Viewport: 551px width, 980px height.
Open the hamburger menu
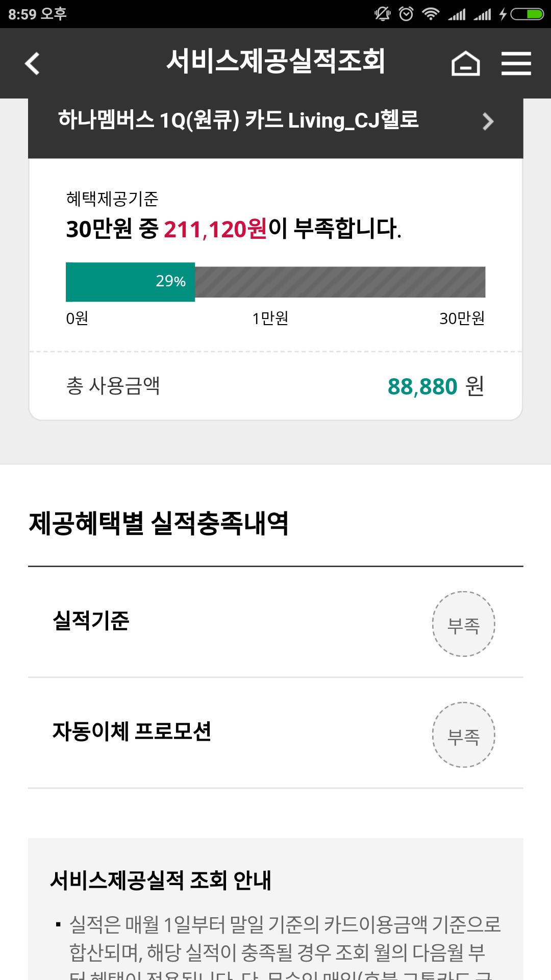[x=516, y=64]
